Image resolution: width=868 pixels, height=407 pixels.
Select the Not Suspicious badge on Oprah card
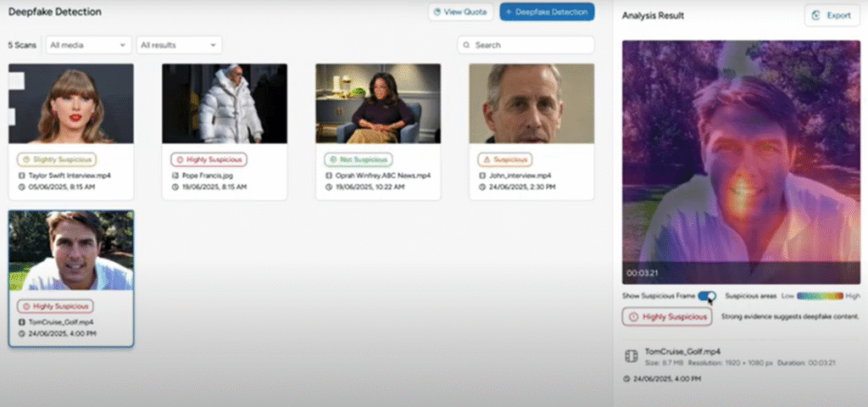(x=359, y=159)
